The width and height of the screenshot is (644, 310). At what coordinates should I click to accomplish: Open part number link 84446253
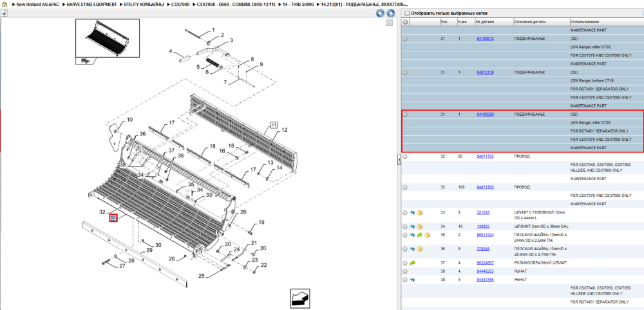pos(485,271)
